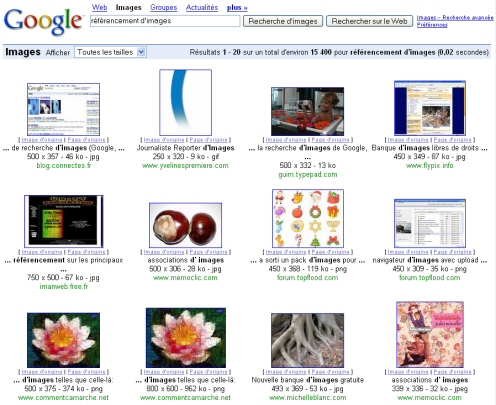Image resolution: width=496 pixels, height=405 pixels.
Task: Click the www.flypix.info URL text
Action: pos(430,166)
